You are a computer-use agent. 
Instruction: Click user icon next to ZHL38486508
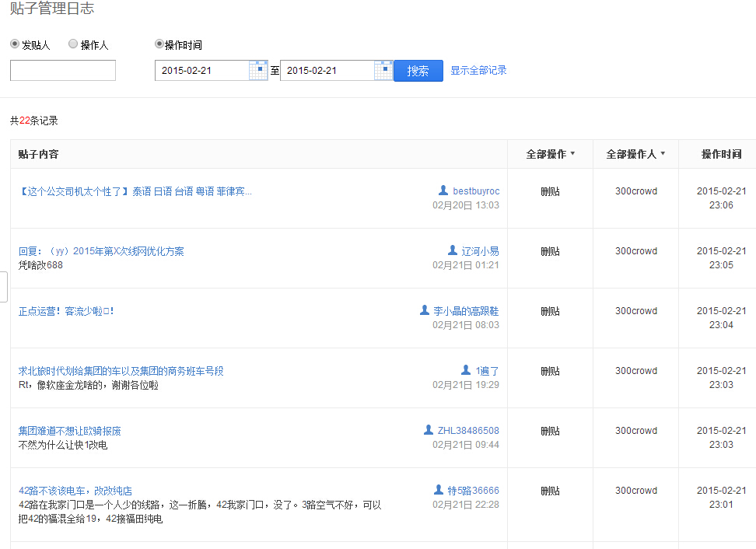point(428,429)
